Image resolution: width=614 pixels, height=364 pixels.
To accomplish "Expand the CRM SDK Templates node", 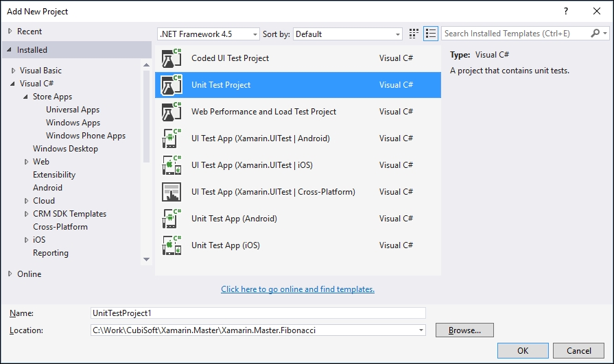I will [26, 214].
